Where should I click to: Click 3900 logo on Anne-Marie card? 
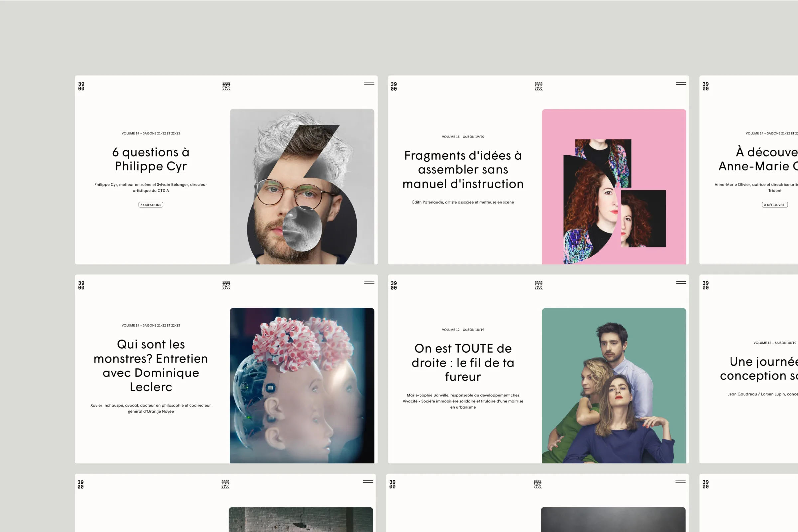tap(706, 86)
